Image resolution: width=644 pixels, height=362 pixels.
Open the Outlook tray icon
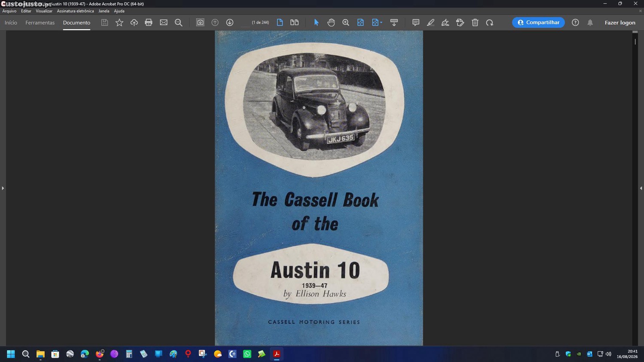coord(589,354)
